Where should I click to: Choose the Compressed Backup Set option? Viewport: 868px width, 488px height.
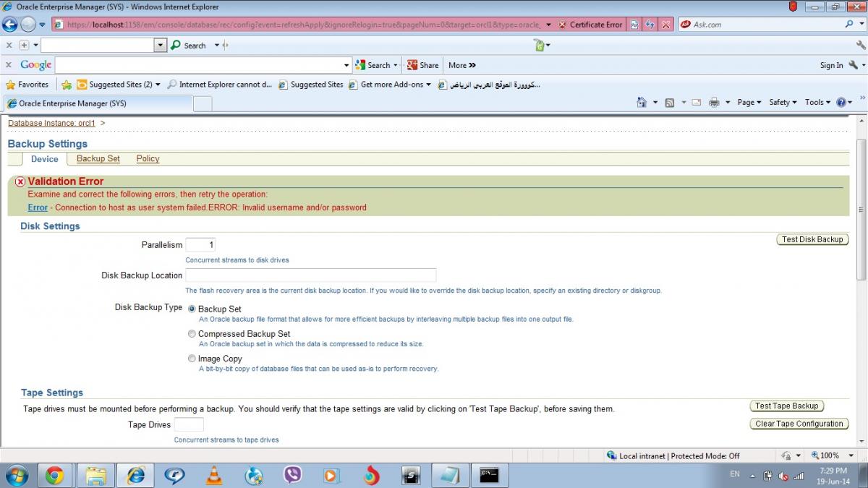pyautogui.click(x=192, y=334)
